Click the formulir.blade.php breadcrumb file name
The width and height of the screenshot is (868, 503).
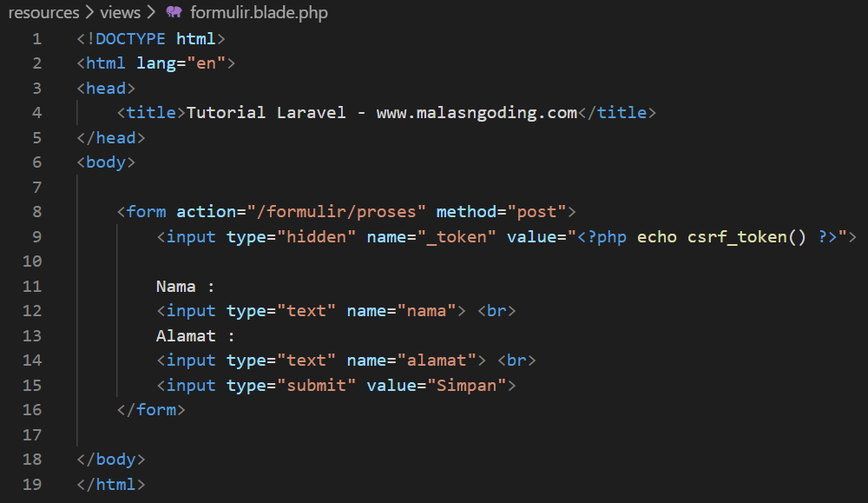259,12
